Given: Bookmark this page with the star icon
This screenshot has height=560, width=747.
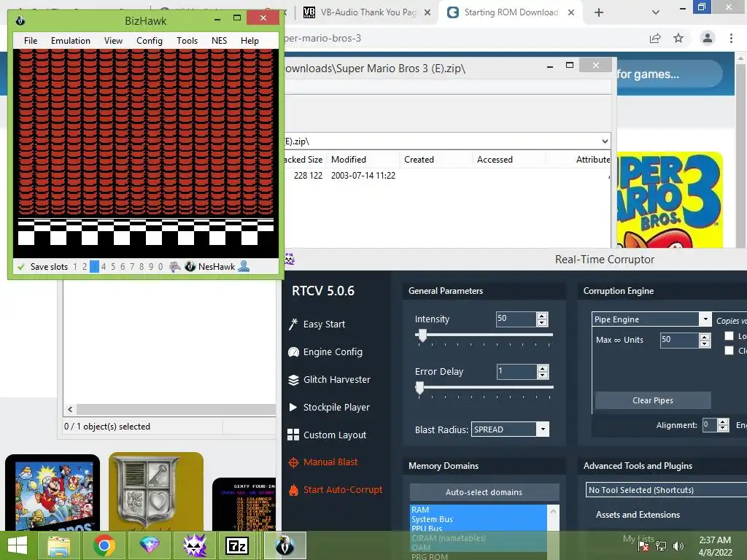Looking at the screenshot, I should [678, 38].
